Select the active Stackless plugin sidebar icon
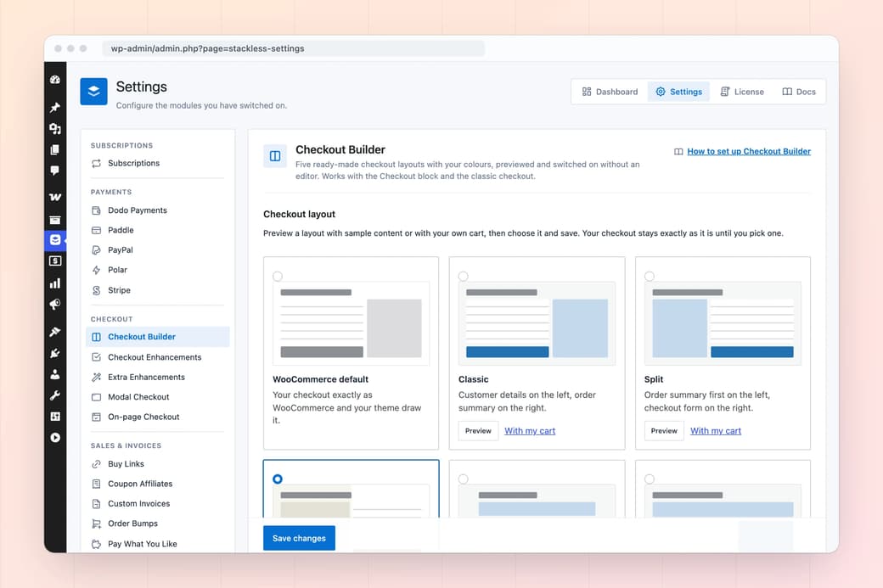883x588 pixels. [x=54, y=240]
